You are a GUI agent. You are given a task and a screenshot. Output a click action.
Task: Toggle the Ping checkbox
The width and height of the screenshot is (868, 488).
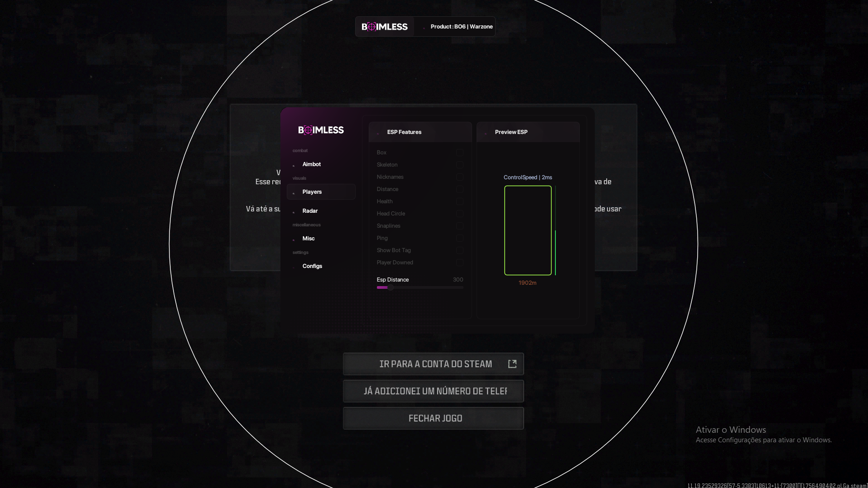pyautogui.click(x=459, y=238)
